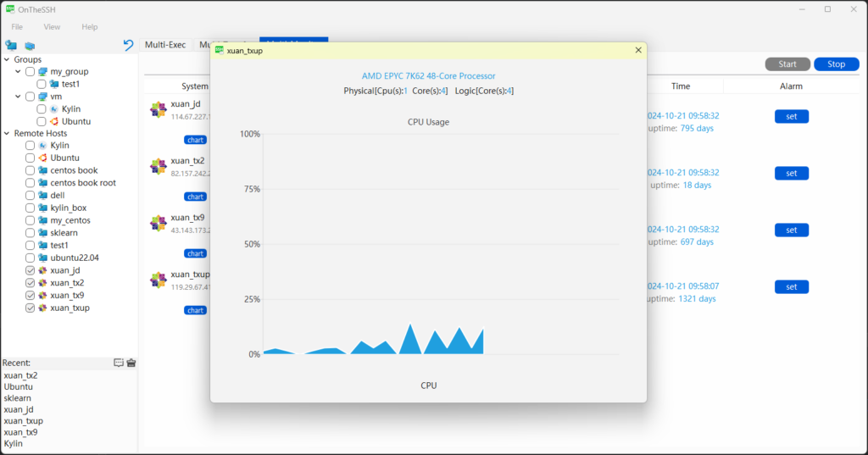Collapse the vm group node
The height and width of the screenshot is (455, 868).
19,97
